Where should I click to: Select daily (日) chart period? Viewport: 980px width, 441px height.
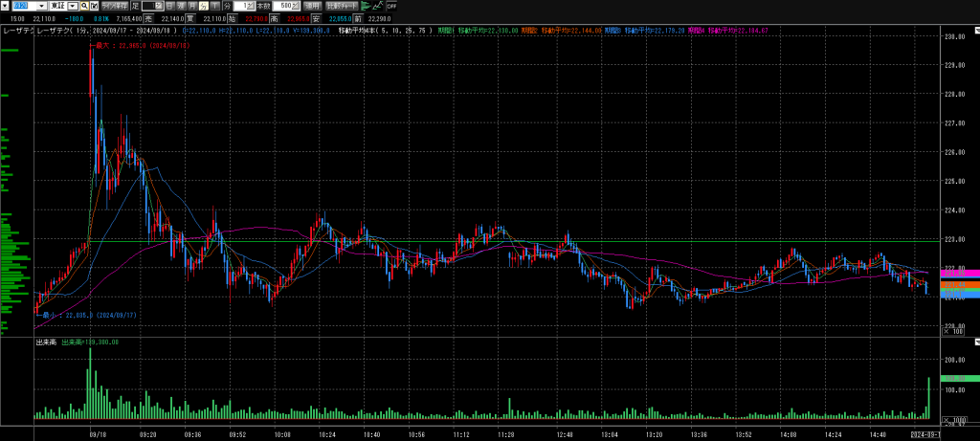(x=170, y=6)
